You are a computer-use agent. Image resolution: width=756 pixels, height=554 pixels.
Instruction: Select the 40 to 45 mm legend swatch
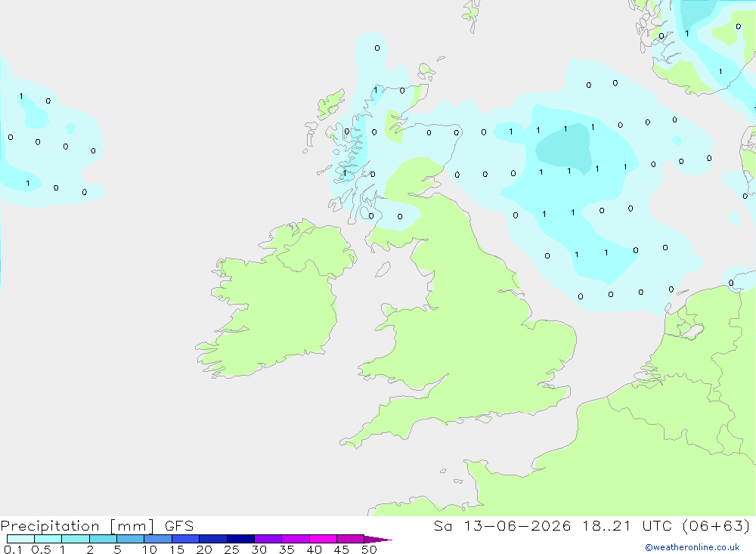pos(323,539)
